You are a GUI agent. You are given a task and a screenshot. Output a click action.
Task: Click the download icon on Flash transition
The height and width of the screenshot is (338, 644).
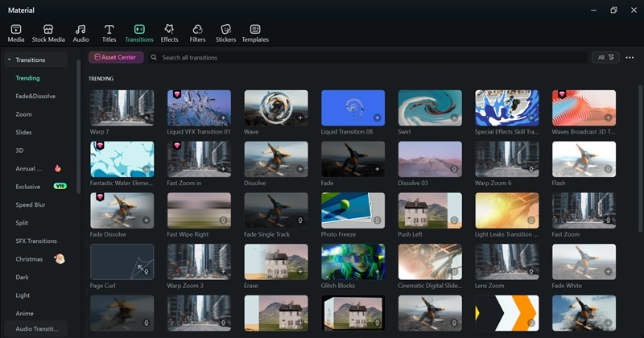click(609, 169)
